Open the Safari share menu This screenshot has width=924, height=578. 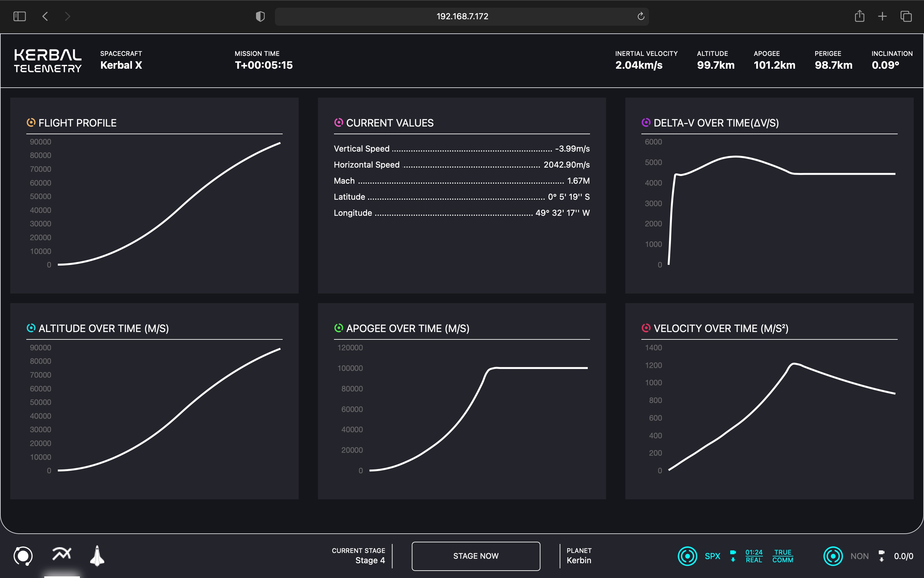point(859,16)
